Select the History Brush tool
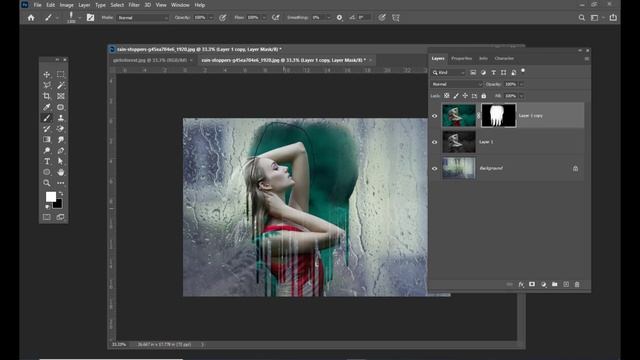The width and height of the screenshot is (640, 360). (47, 129)
